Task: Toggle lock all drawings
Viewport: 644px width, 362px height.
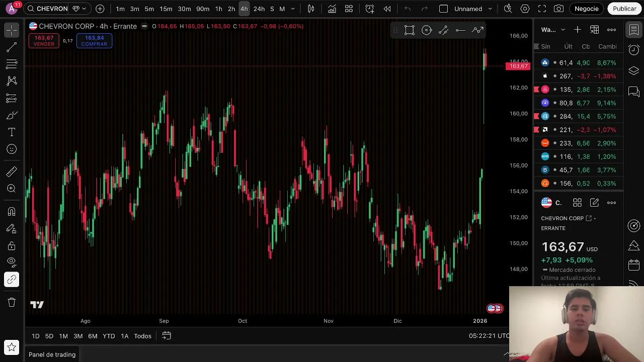Action: (12, 246)
